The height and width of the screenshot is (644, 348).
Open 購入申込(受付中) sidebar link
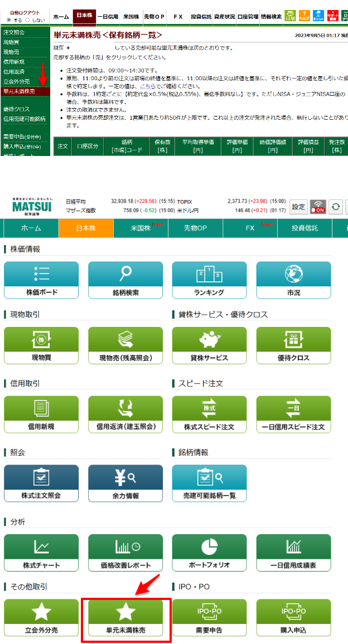(22, 147)
